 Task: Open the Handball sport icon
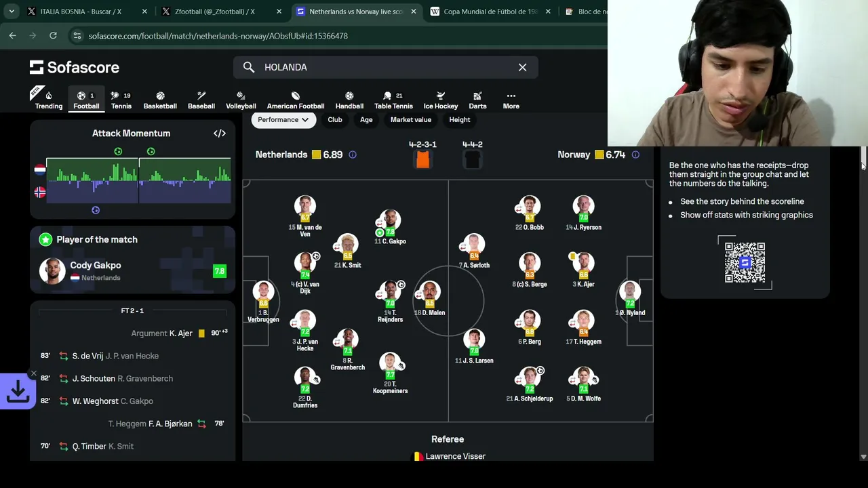tap(349, 96)
